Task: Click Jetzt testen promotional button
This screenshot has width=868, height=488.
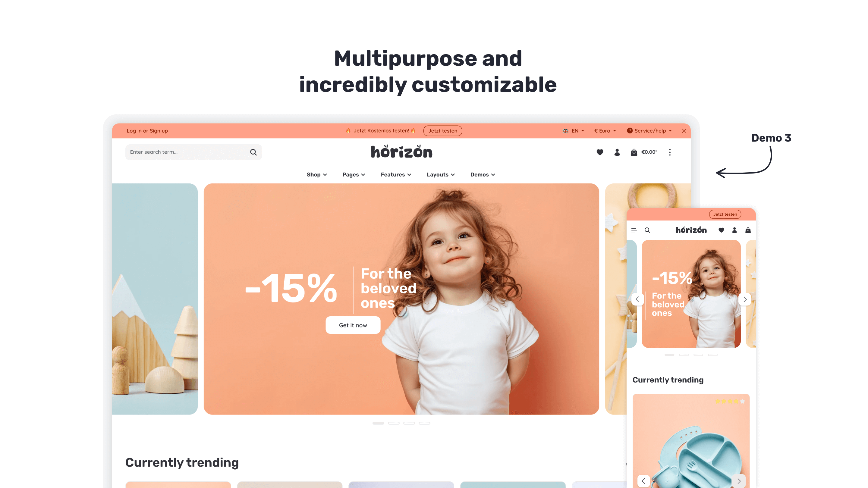Action: pyautogui.click(x=443, y=130)
